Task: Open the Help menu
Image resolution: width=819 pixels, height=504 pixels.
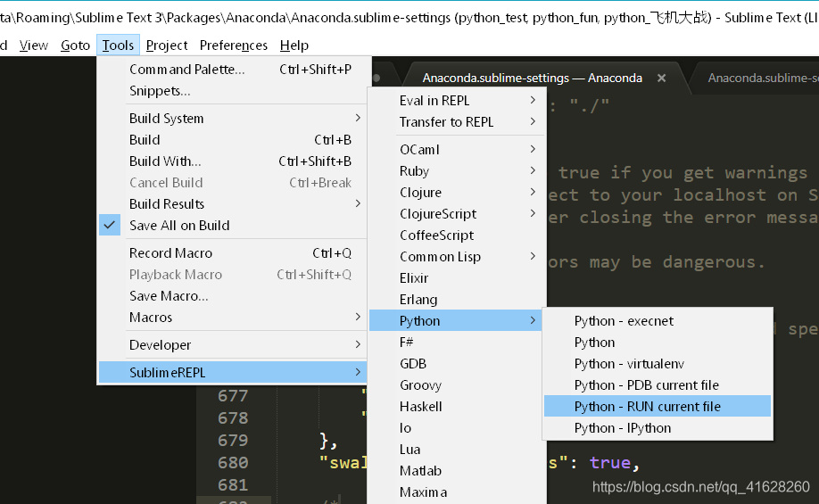Action: tap(294, 45)
